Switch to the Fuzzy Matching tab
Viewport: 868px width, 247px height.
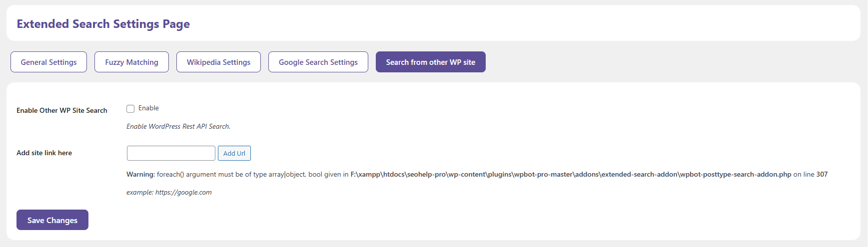pos(131,62)
